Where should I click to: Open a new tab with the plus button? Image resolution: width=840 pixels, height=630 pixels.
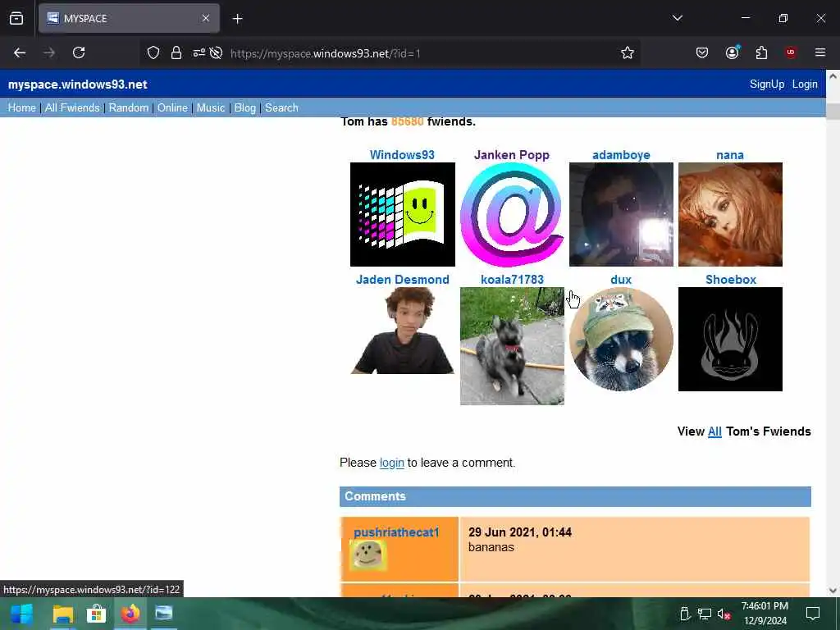coord(237,19)
